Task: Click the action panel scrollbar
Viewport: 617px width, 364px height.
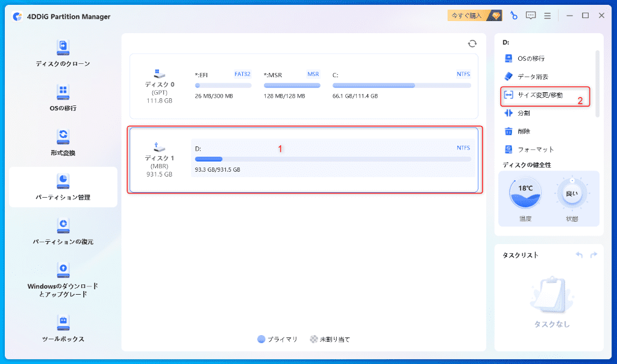Action: [597, 84]
